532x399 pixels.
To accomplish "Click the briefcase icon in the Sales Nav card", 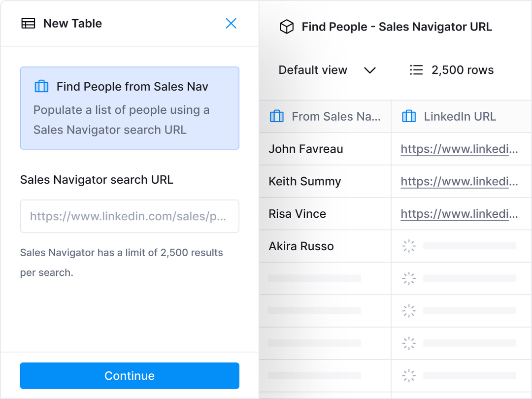I will pos(41,86).
